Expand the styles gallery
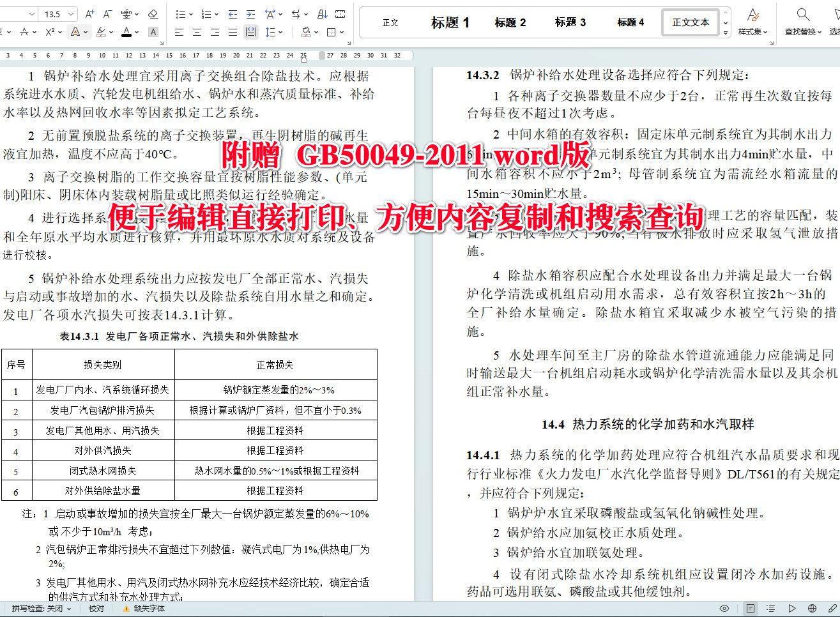Image resolution: width=840 pixels, height=617 pixels. coord(726,33)
